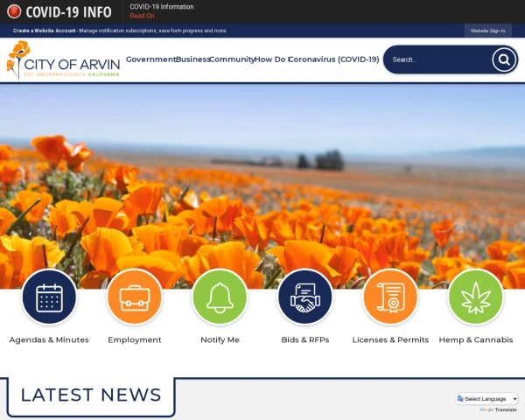The height and width of the screenshot is (420, 525).
Task: Open the Bids & RFPs handshake icon
Action: 305,297
